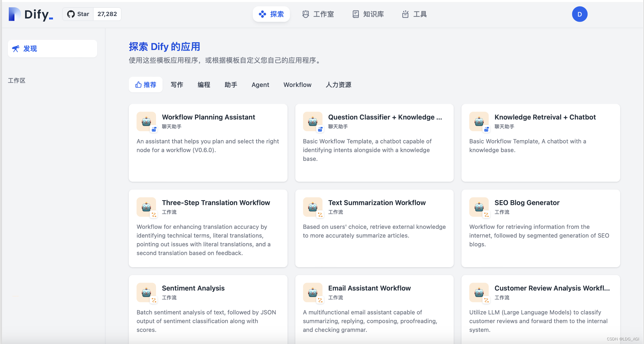Click the SEO Blog Generator title
Screen dimensions: 644x344
[x=527, y=203]
